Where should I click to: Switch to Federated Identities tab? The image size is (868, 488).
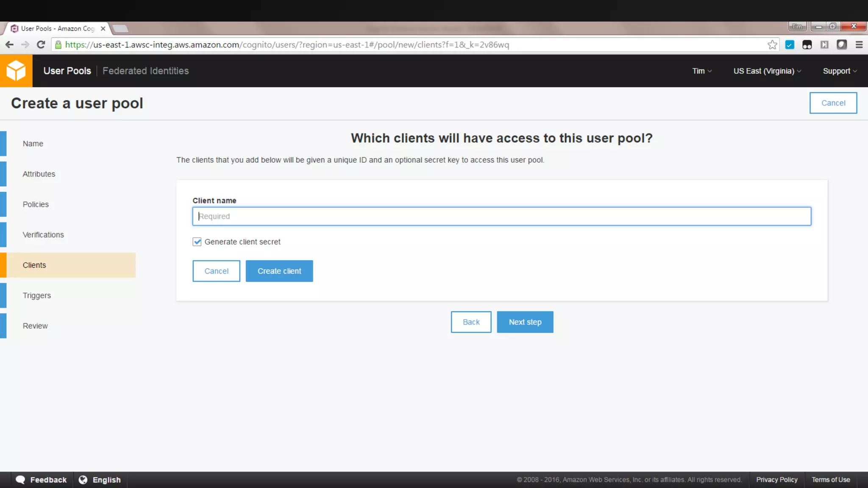[145, 71]
